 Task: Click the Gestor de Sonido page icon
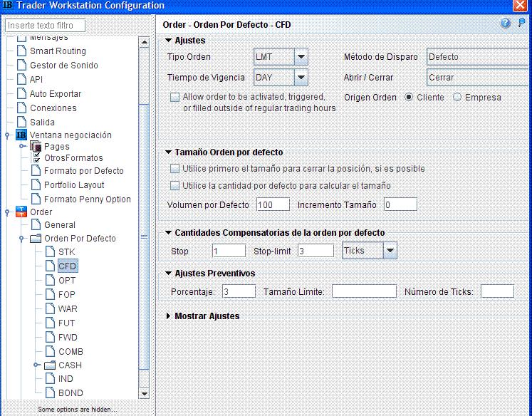coord(21,65)
